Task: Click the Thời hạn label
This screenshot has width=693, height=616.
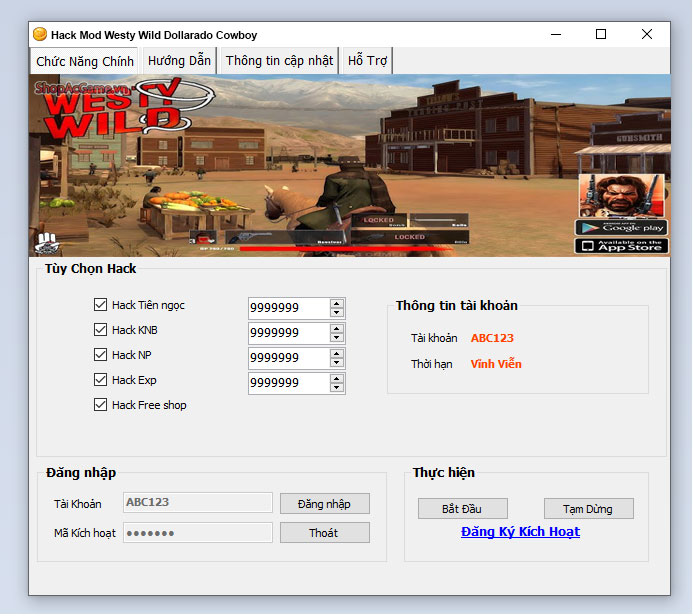Action: [x=431, y=364]
